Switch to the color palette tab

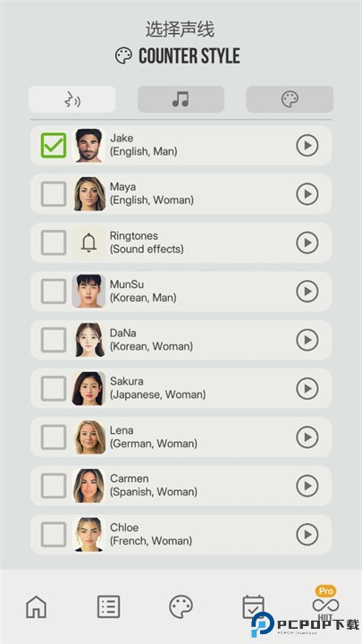pos(290,99)
